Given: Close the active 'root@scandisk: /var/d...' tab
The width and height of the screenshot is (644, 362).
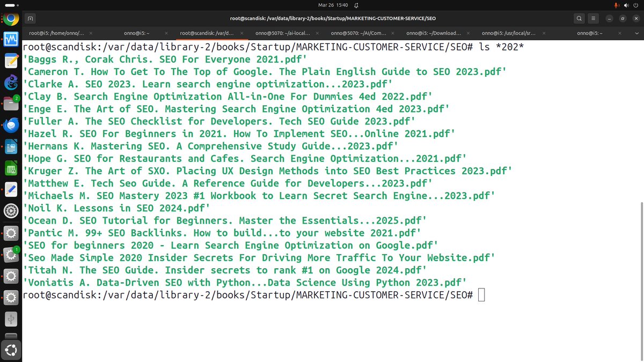Looking at the screenshot, I should (x=242, y=33).
